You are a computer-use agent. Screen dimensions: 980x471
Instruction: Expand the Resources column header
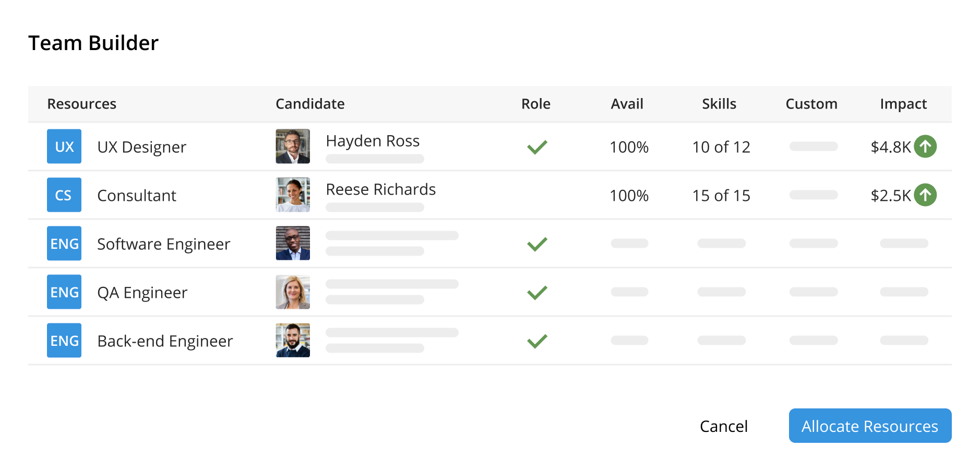point(81,104)
